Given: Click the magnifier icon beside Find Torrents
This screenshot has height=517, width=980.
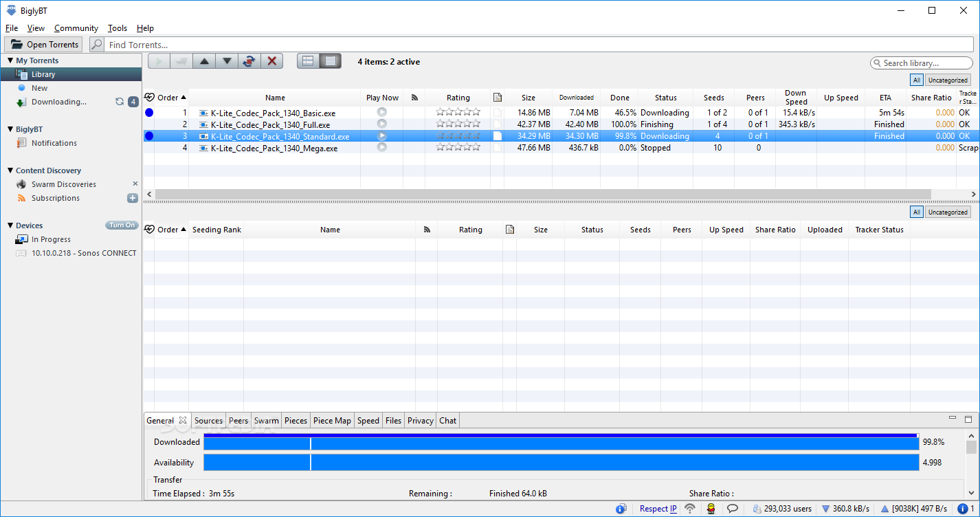Looking at the screenshot, I should pyautogui.click(x=97, y=45).
